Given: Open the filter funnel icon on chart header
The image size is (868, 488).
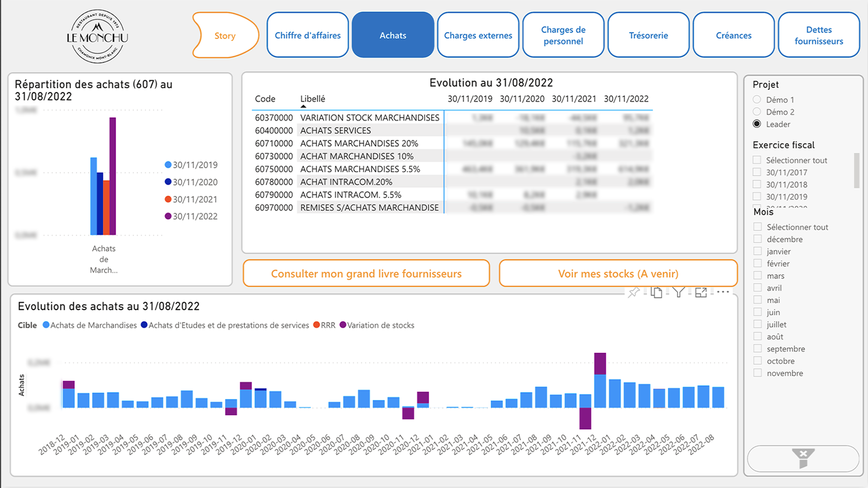Looking at the screenshot, I should 678,292.
